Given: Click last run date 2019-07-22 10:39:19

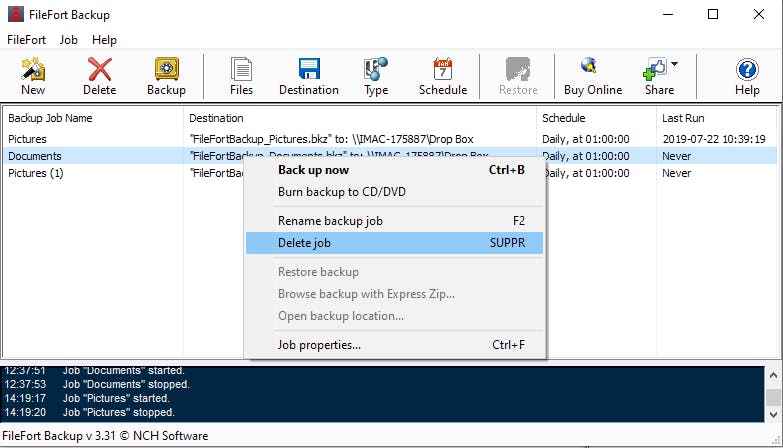Looking at the screenshot, I should [714, 139].
